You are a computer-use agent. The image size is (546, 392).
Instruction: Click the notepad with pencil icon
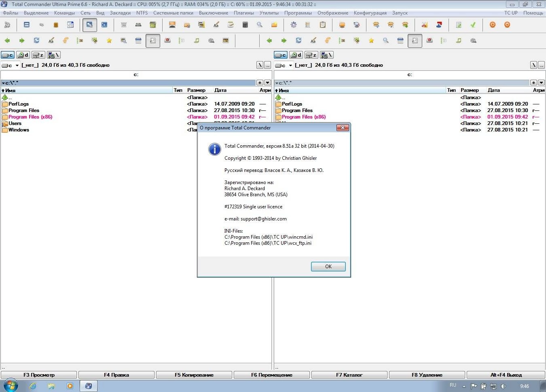[x=231, y=25]
